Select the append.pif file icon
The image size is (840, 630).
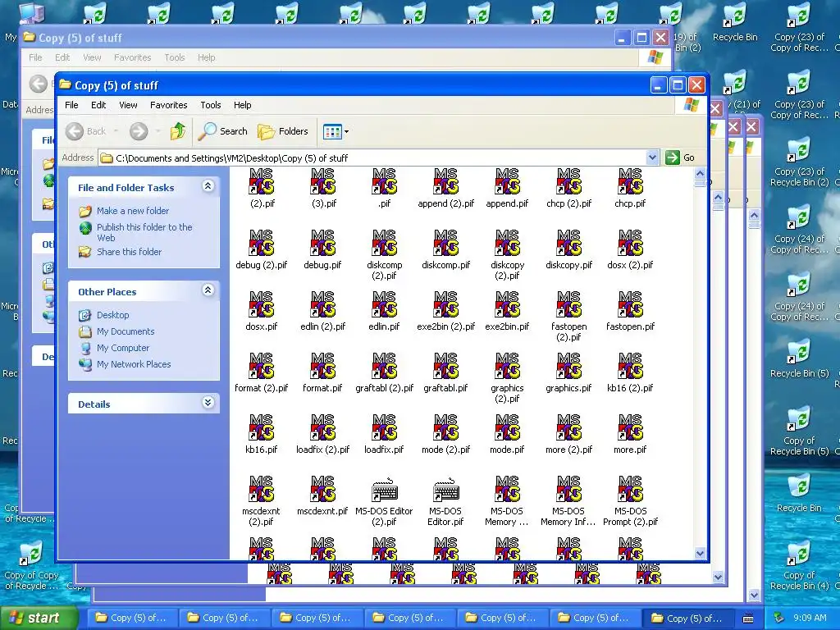coord(507,181)
